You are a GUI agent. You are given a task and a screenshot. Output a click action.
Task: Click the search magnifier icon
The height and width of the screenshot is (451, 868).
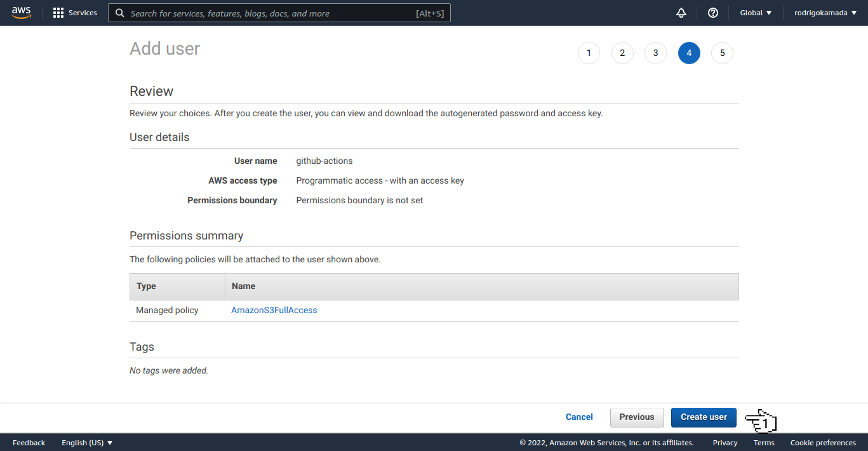click(119, 13)
